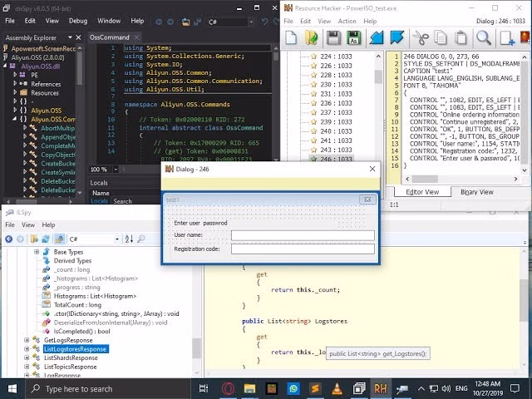Viewport: 532px width, 399px height.
Task: Click dnSpy navigate backward arrow icon
Action: coord(159,22)
